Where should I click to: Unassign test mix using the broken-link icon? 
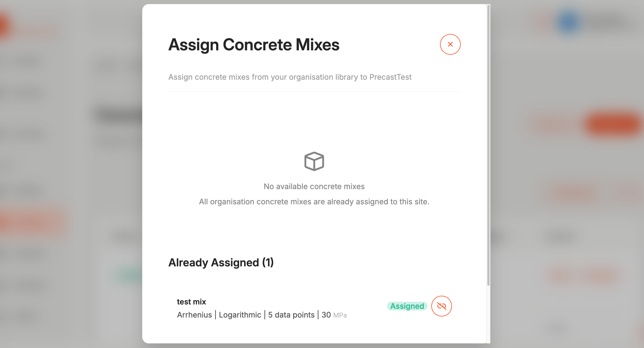click(441, 306)
